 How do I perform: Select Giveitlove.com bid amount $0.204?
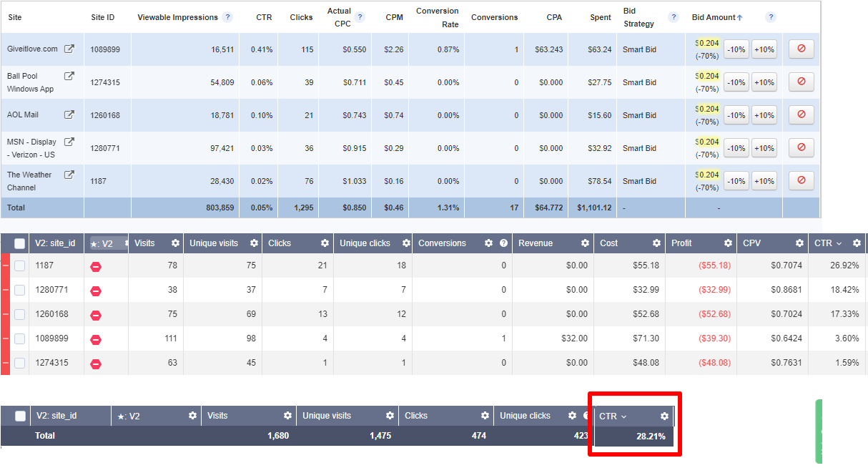point(707,43)
